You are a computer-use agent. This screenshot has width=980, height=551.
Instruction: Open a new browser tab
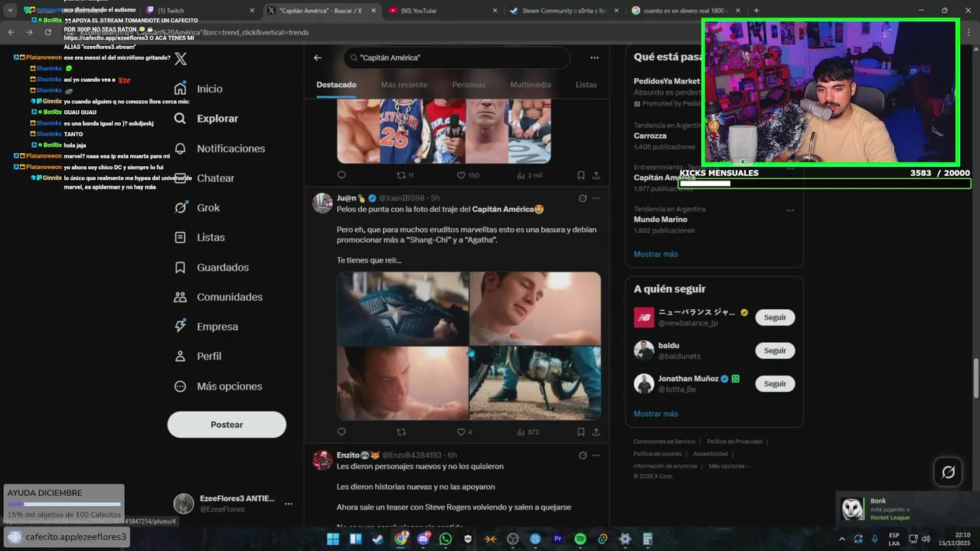(x=756, y=11)
